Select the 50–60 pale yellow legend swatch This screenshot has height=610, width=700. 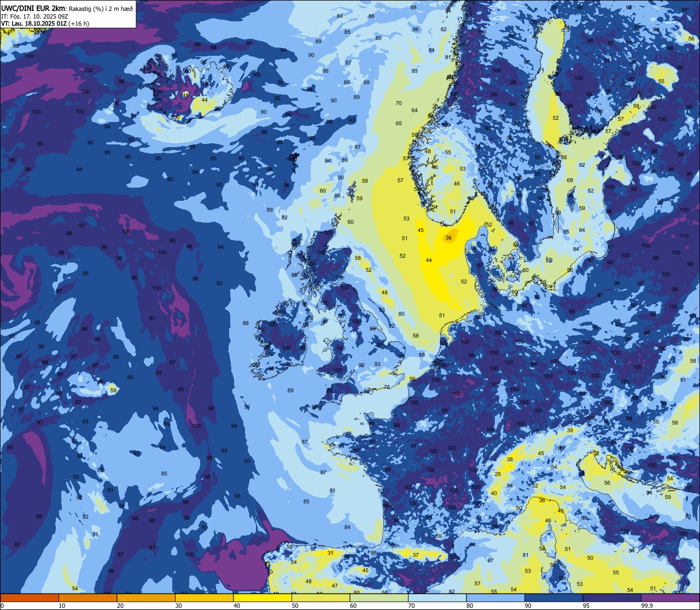(320, 598)
